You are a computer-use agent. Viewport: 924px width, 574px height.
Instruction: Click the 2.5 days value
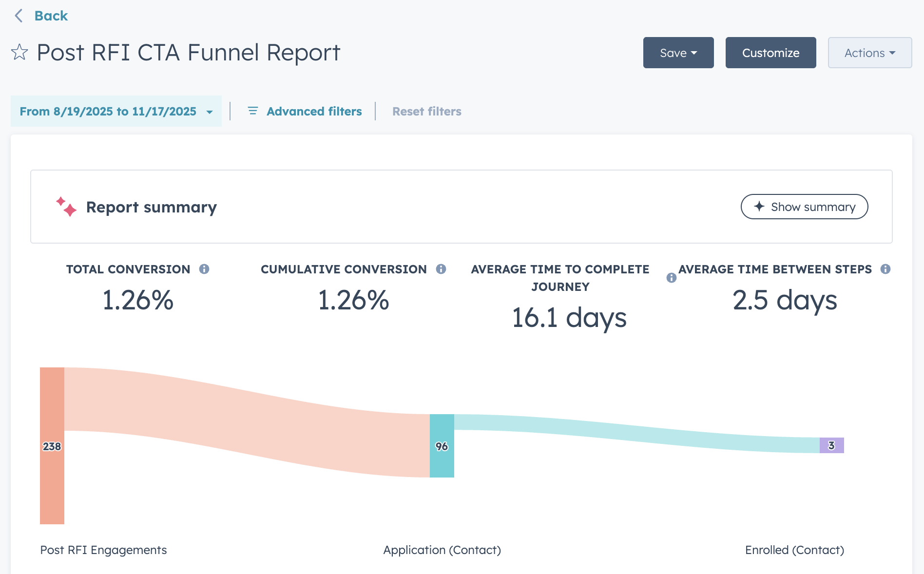click(x=785, y=300)
